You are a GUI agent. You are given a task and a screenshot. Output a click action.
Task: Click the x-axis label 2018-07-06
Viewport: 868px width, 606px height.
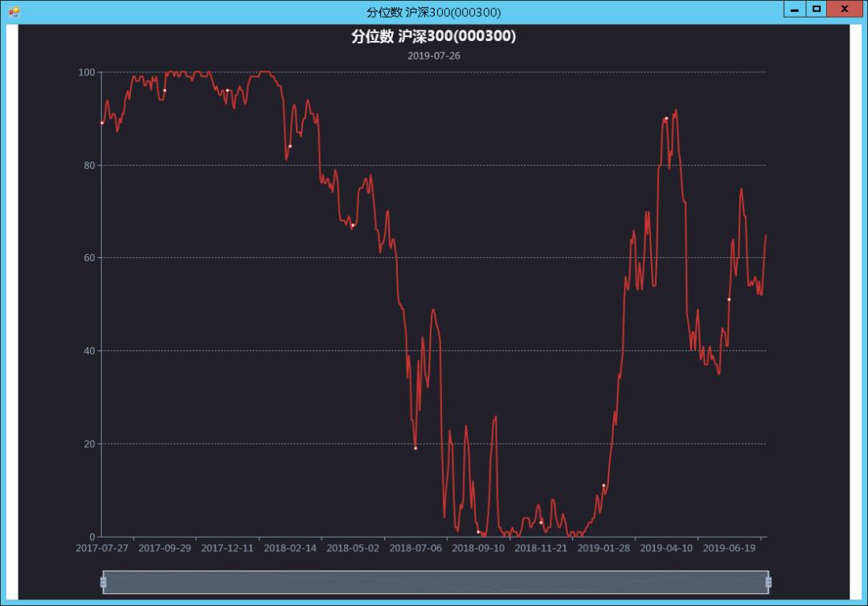point(416,548)
